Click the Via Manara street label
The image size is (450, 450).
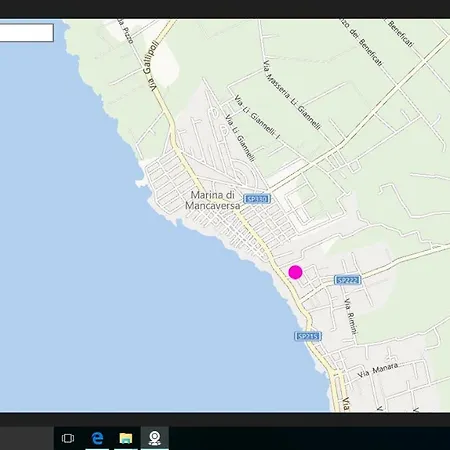pos(378,370)
